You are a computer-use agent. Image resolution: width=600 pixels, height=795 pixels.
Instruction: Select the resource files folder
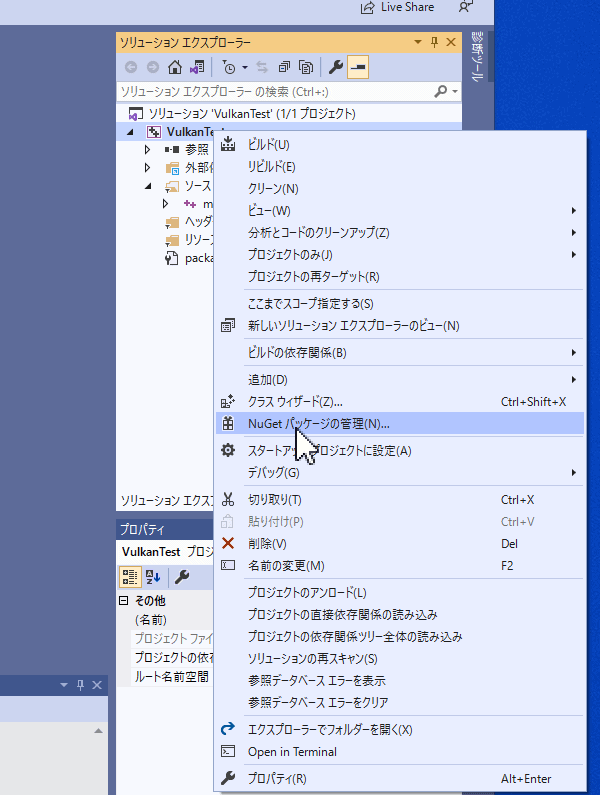(190, 240)
